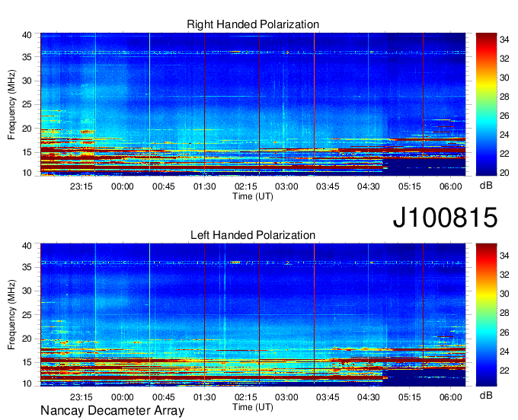Screen dimensions: 518x420
Task: Click the 32 dB tick on bottom color bar
Action: pyautogui.click(x=504, y=275)
